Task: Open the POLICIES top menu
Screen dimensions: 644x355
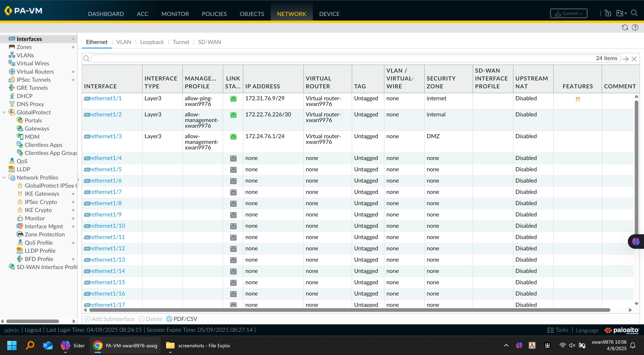Action: 214,14
